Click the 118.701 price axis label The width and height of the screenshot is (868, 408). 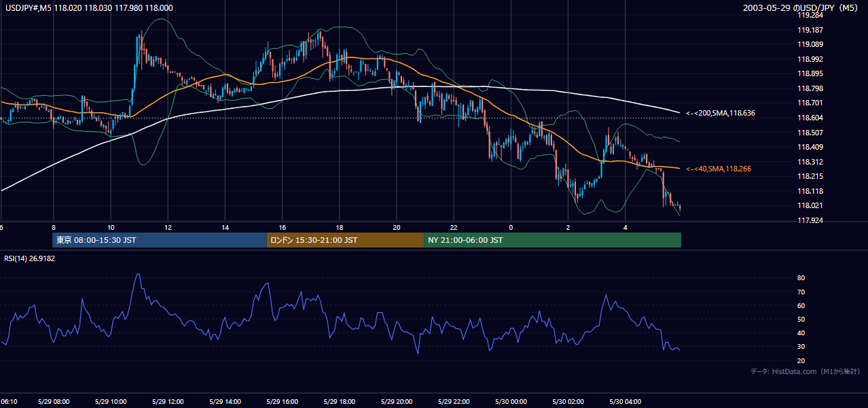pos(810,103)
